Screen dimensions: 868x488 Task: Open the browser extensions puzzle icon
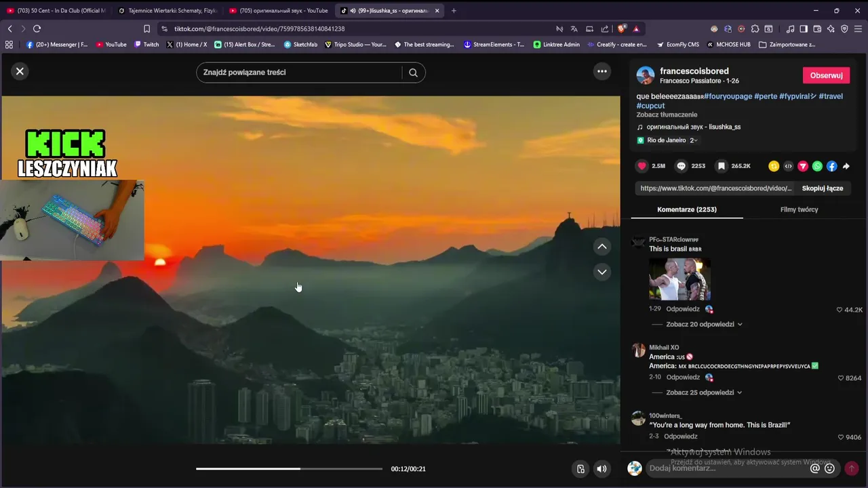click(755, 28)
